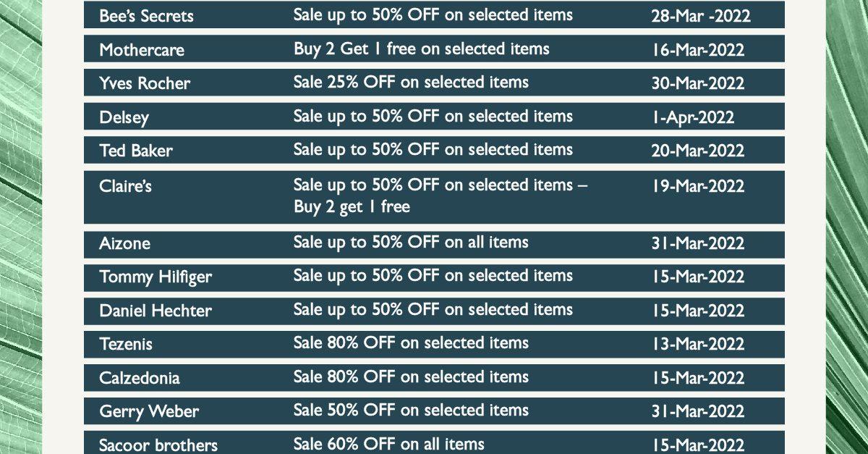Select the Tezenis brand entry
Viewport: 868px width, 454px height.
click(x=126, y=344)
